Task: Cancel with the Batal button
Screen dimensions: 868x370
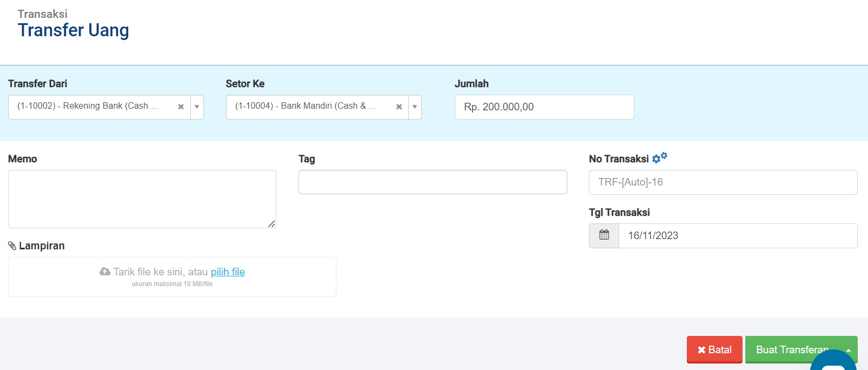Action: [714, 349]
